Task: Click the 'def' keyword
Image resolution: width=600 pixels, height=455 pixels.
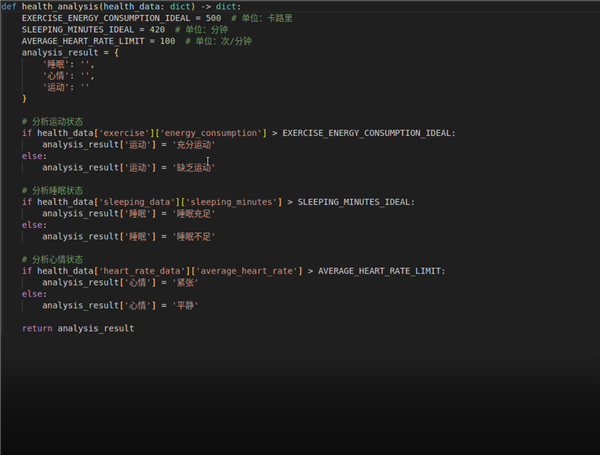Action: click(x=9, y=7)
